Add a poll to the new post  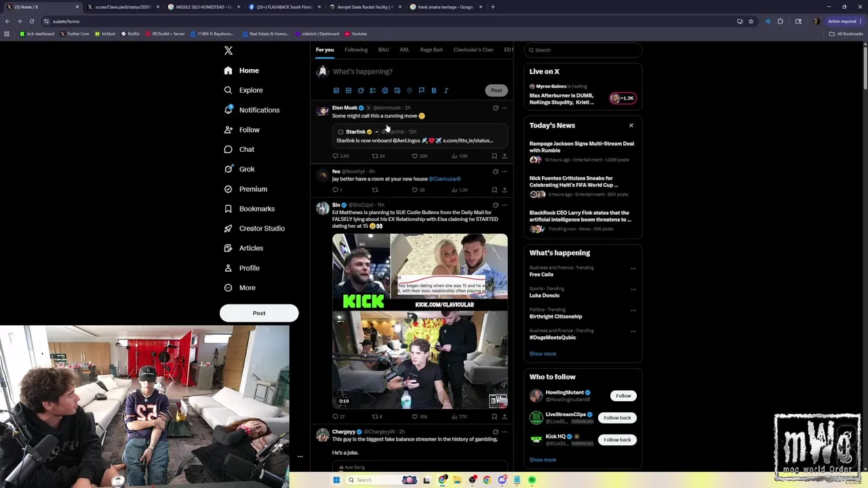click(x=373, y=90)
